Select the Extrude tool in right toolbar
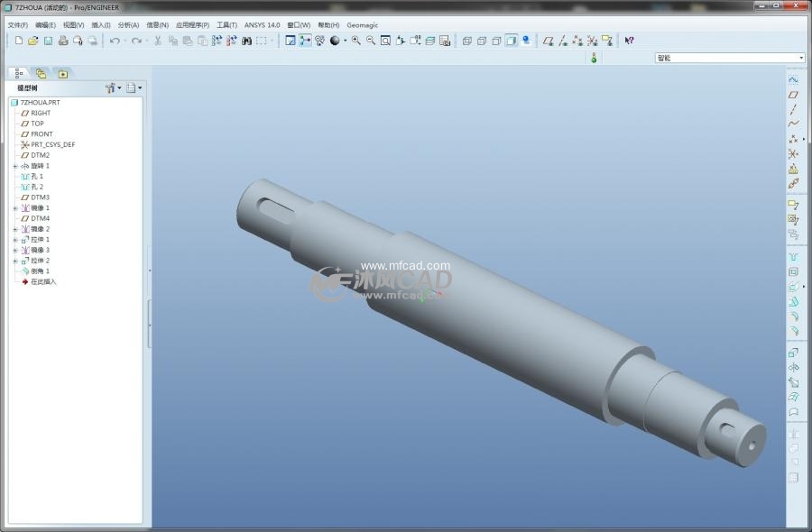812x532 pixels. [793, 353]
